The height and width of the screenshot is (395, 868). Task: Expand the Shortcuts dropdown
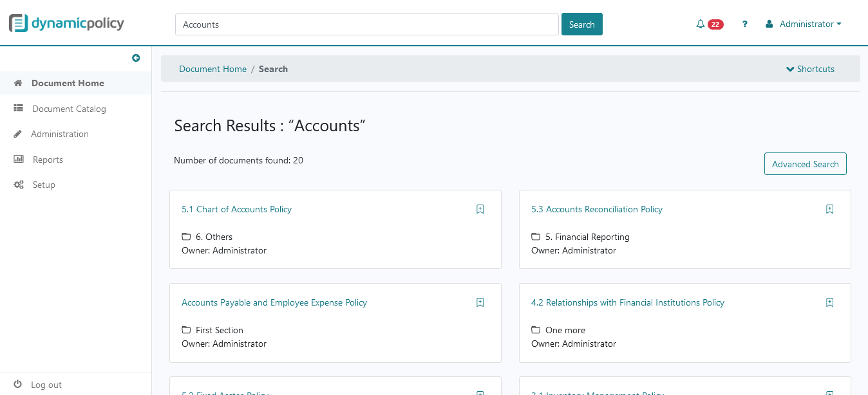[810, 69]
